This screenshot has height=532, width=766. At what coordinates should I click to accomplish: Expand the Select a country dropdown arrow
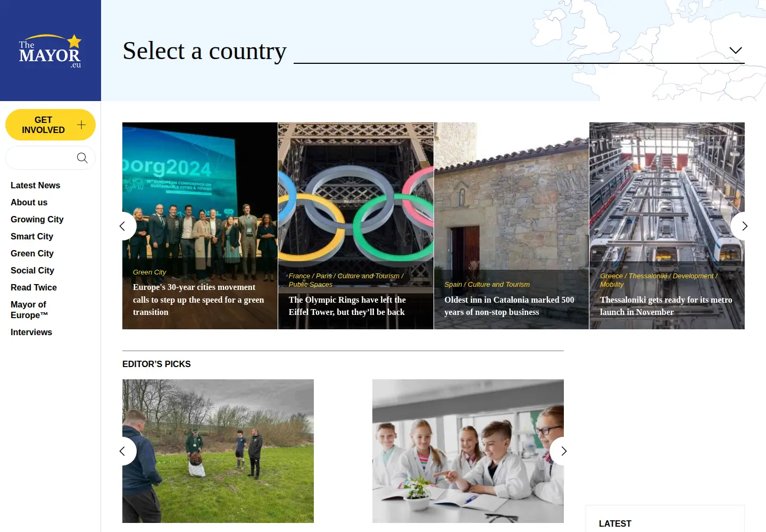pyautogui.click(x=736, y=50)
